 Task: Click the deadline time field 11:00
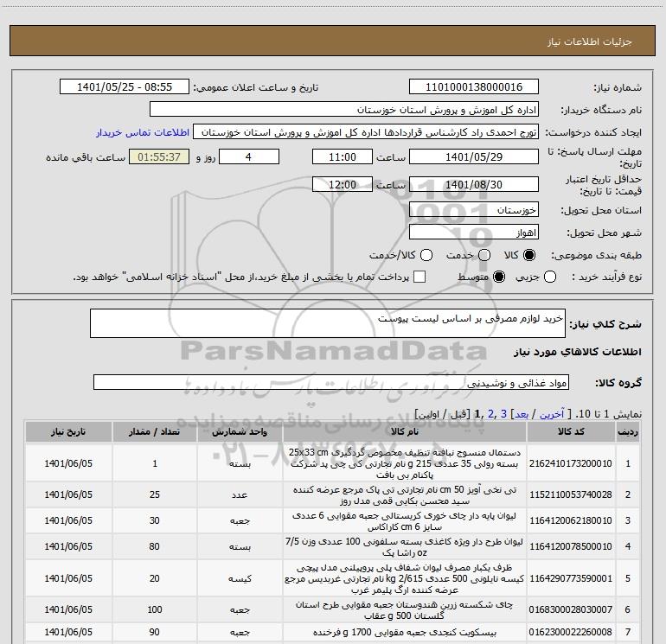[x=343, y=156]
